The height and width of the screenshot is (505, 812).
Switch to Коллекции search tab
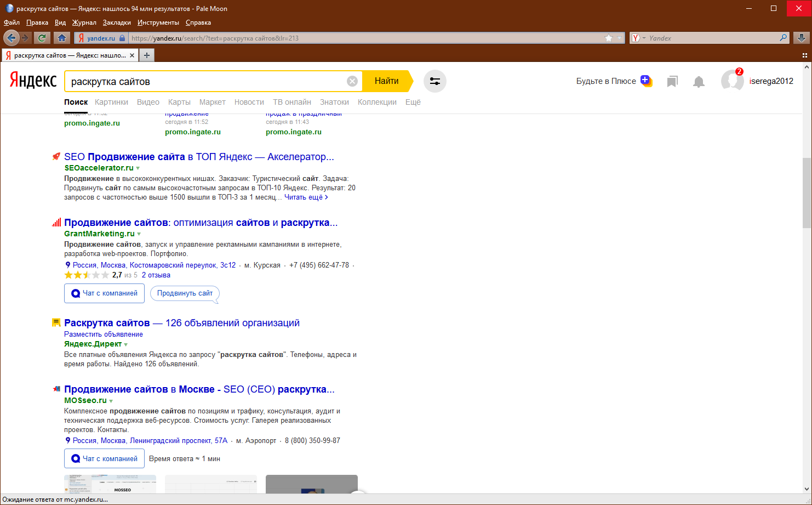[x=377, y=102]
